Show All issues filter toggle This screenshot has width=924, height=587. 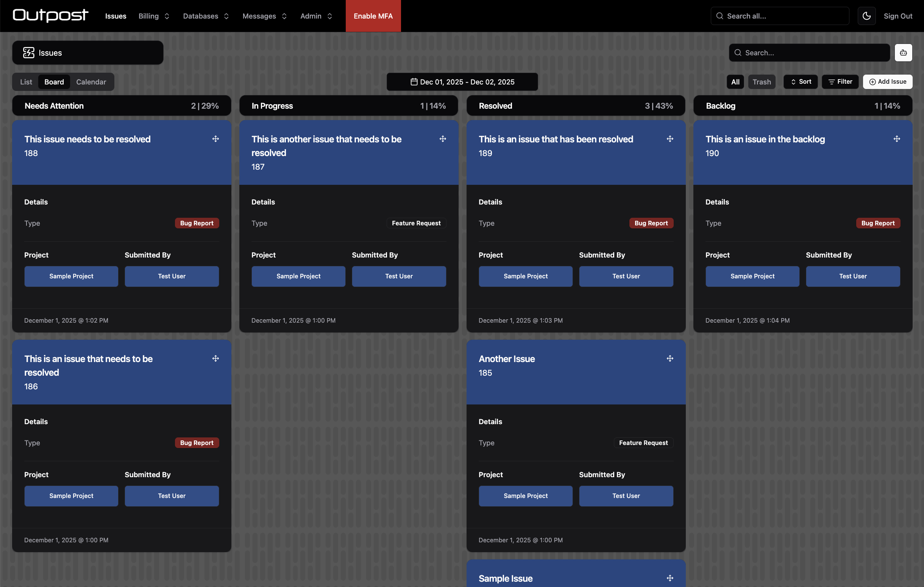[735, 82]
